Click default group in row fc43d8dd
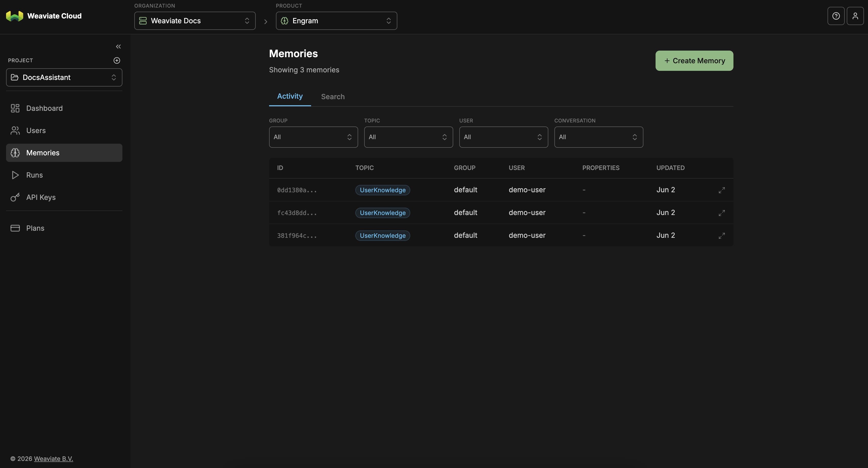Viewport: 868px width, 468px height. [465, 212]
